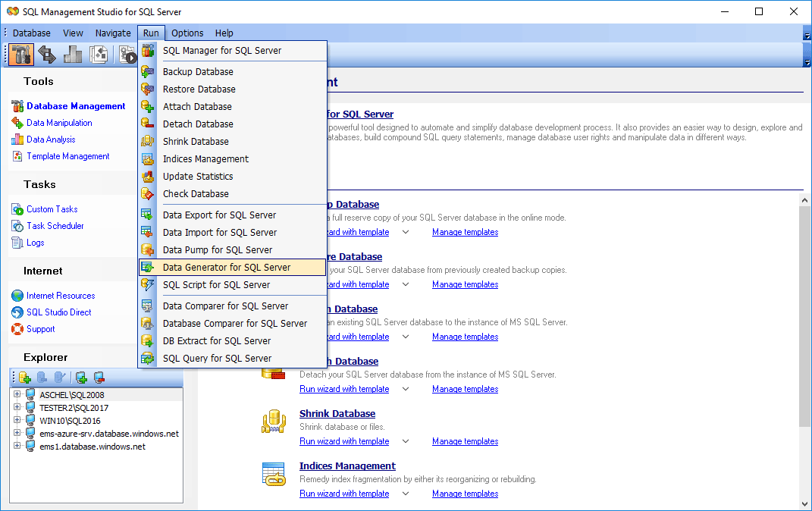The height and width of the screenshot is (511, 812).
Task: Open Logs in the Tasks sidebar
Action: 35,243
